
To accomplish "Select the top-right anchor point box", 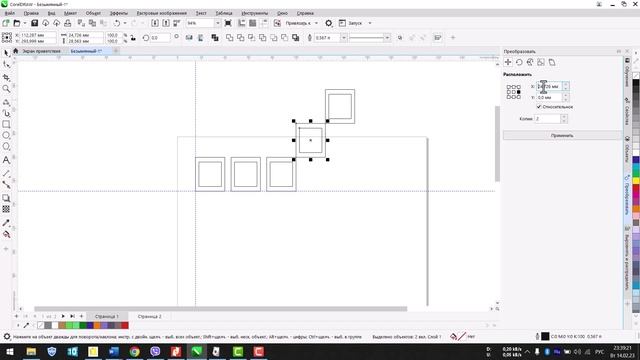I will tap(519, 87).
